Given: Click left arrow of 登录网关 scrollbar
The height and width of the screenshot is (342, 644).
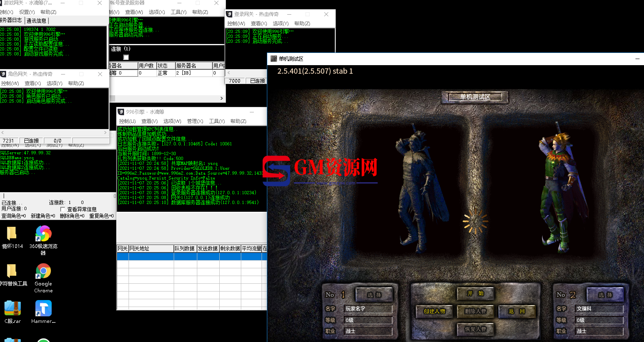Looking at the screenshot, I should (229, 73).
